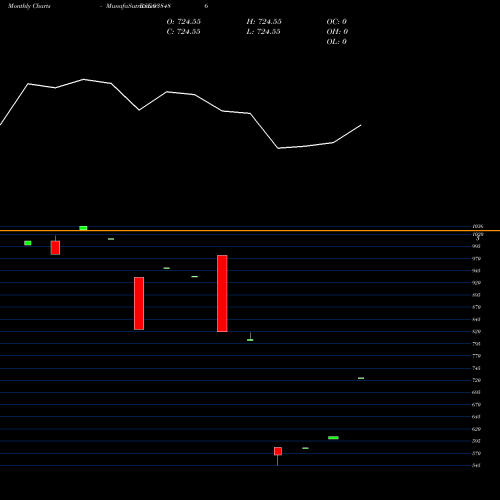
Task: Select the green candle near the 600 level
Action: pyautogui.click(x=333, y=438)
